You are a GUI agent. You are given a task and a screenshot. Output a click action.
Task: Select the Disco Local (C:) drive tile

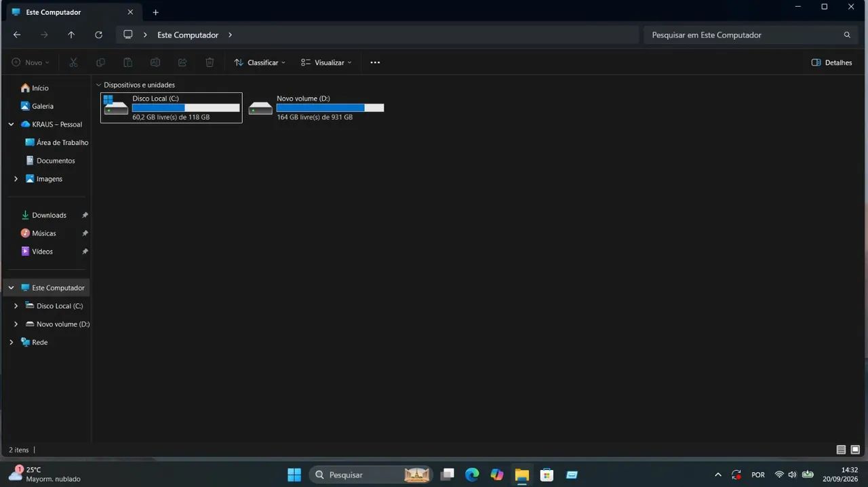click(x=171, y=108)
